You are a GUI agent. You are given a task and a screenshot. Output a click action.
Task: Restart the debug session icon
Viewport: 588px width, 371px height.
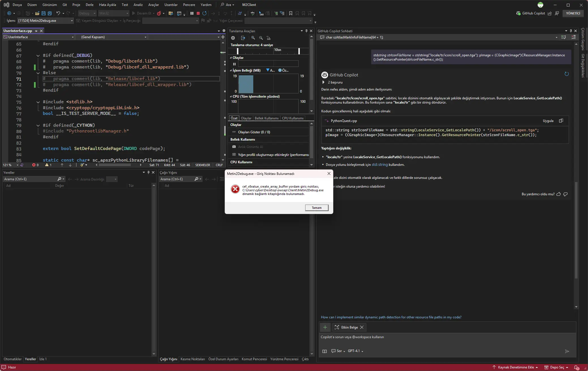[204, 13]
